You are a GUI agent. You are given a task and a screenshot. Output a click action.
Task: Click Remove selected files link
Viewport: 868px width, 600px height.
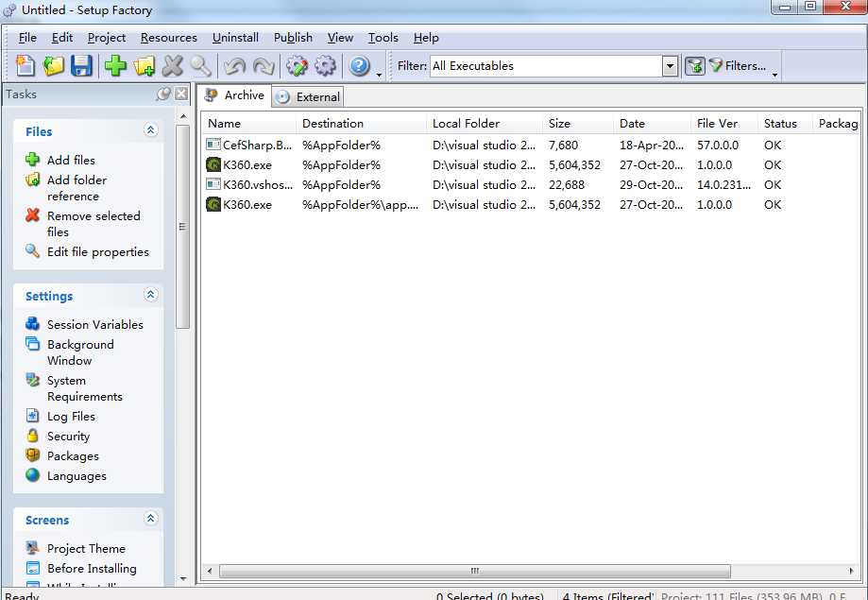point(94,224)
